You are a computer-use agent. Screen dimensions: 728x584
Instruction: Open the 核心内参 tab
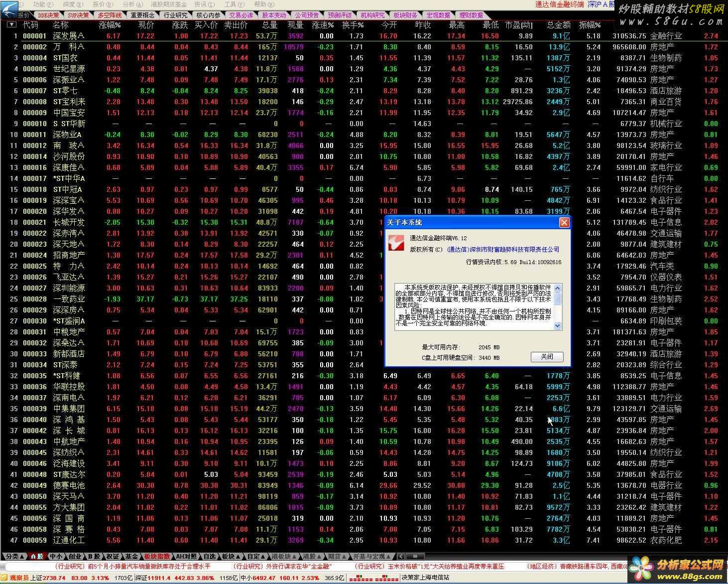click(208, 15)
